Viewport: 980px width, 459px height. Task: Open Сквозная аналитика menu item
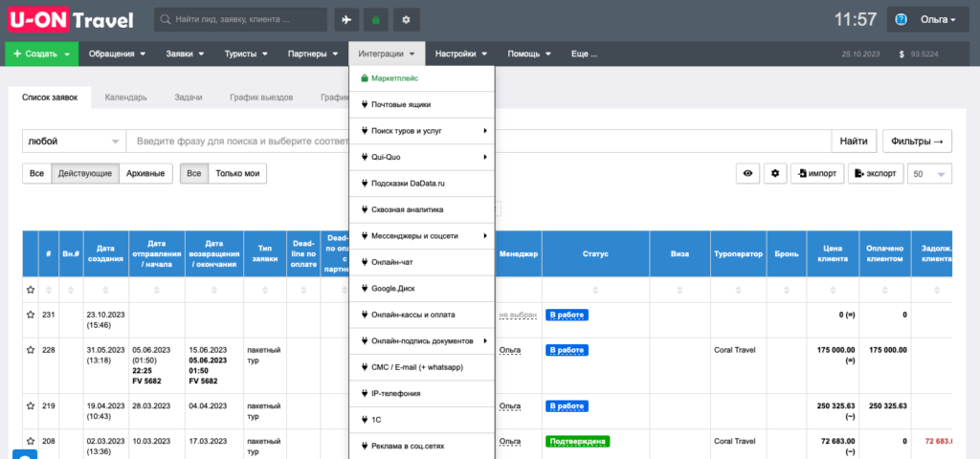coord(422,209)
